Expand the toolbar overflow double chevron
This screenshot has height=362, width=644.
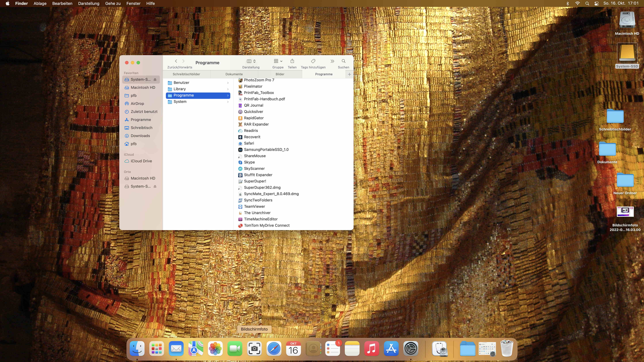332,61
